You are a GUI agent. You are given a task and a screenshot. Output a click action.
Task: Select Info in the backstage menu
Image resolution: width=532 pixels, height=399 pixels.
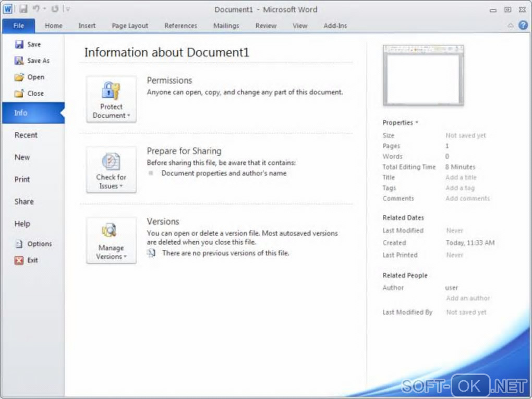point(33,113)
